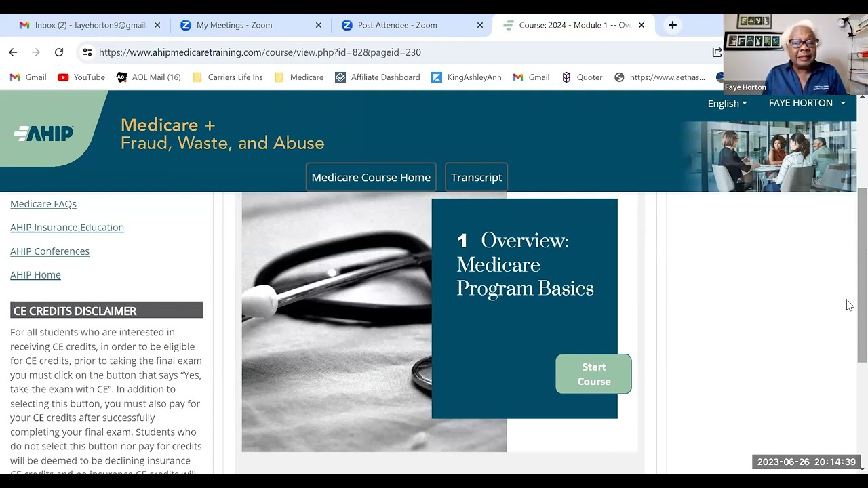The width and height of the screenshot is (868, 488).
Task: Open the KingAshleyAnn bookmark
Action: pyautogui.click(x=467, y=77)
